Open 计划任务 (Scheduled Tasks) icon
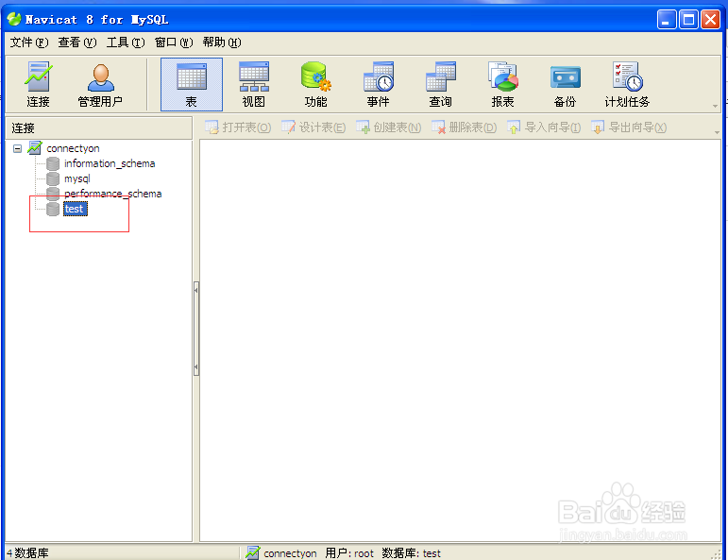728x560 pixels. [627, 84]
